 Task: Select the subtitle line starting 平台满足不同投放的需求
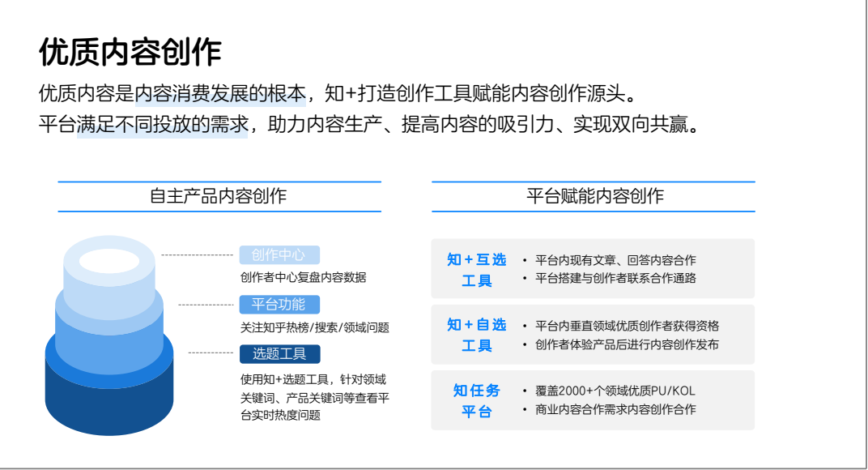370,124
